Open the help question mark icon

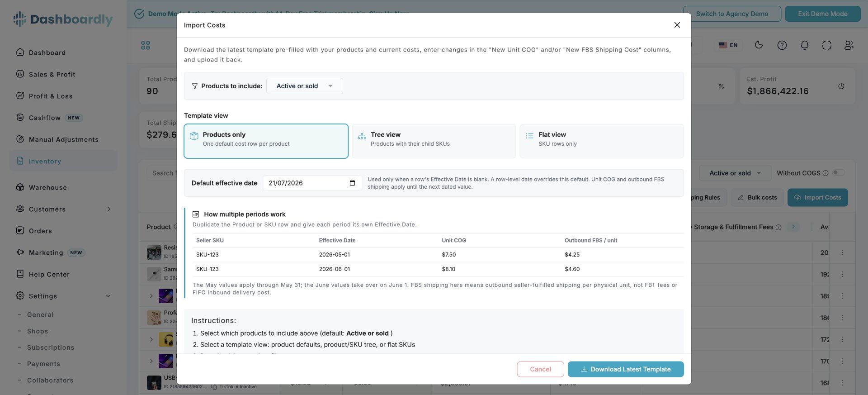[x=782, y=45]
